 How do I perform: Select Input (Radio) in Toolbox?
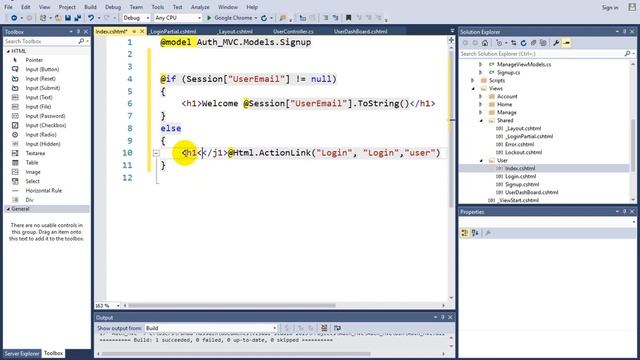40,135
